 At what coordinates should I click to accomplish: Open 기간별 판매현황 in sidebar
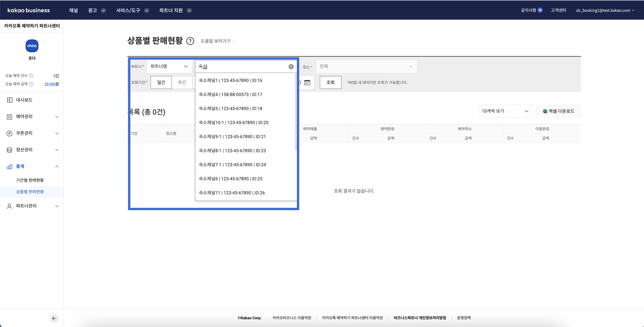coord(30,180)
